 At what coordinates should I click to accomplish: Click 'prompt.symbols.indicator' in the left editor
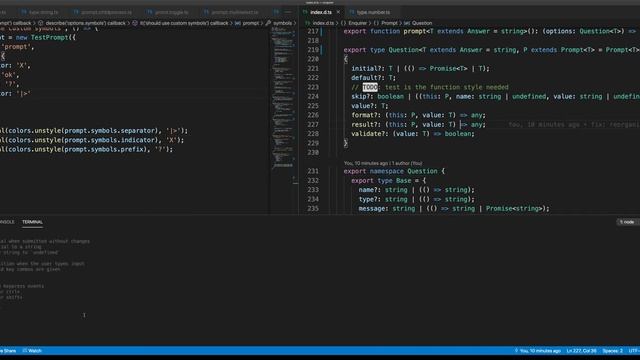click(x=109, y=140)
